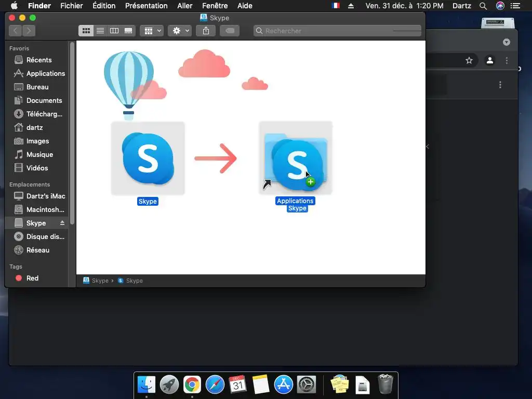532x399 pixels.
Task: Open the Apple menu
Action: (14, 6)
